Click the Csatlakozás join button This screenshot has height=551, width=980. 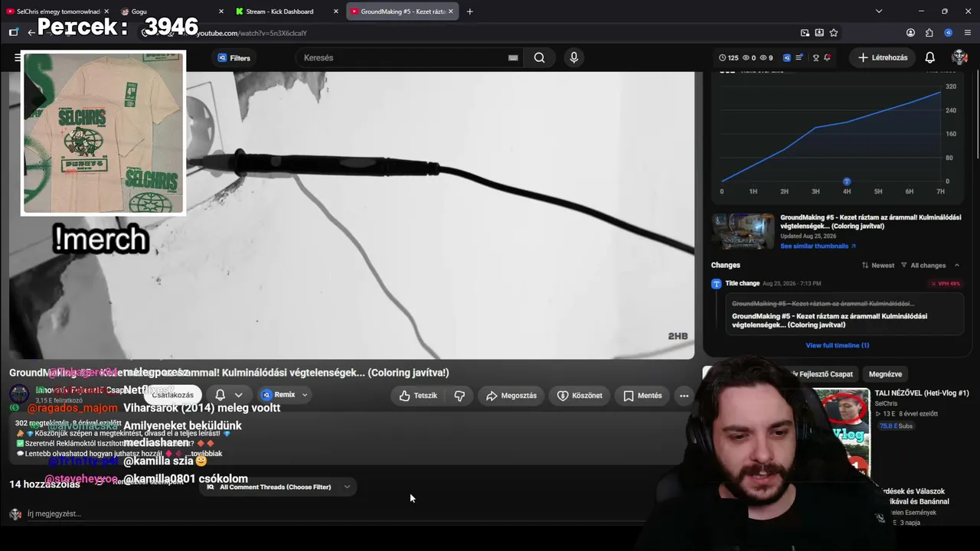173,395
